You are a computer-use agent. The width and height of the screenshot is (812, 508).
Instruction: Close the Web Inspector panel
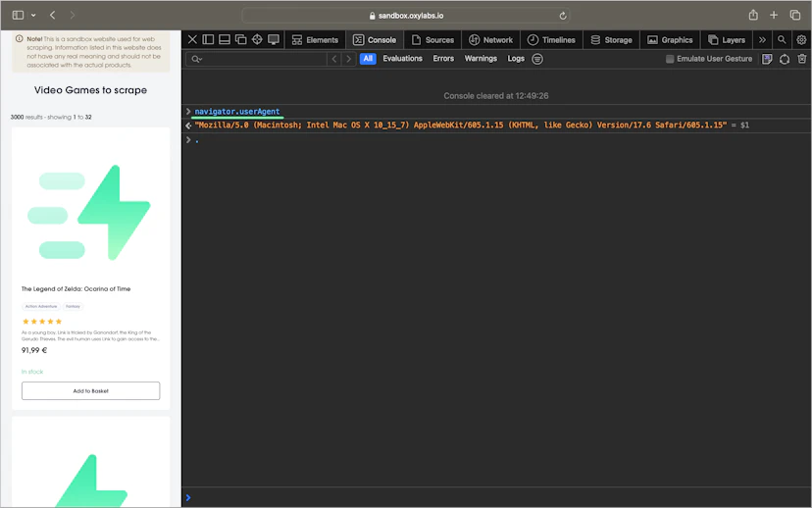point(192,39)
